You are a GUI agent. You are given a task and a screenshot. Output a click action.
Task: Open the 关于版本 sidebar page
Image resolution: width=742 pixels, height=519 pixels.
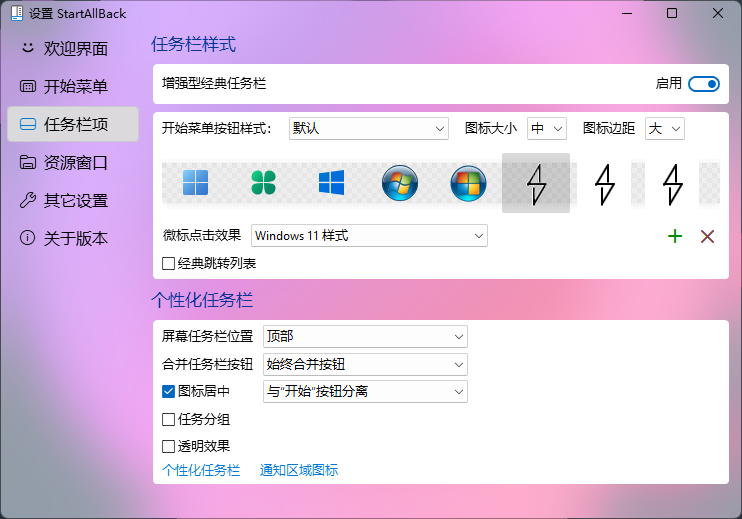click(x=73, y=238)
